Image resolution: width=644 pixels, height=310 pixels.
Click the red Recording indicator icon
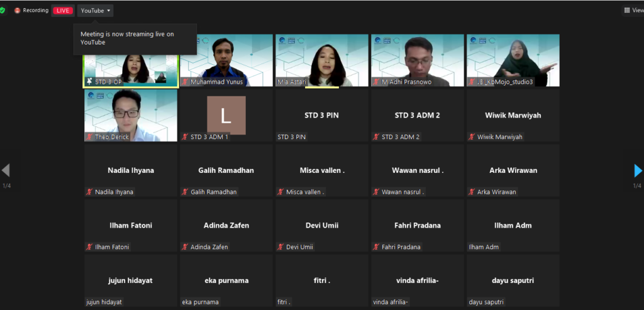[18, 11]
